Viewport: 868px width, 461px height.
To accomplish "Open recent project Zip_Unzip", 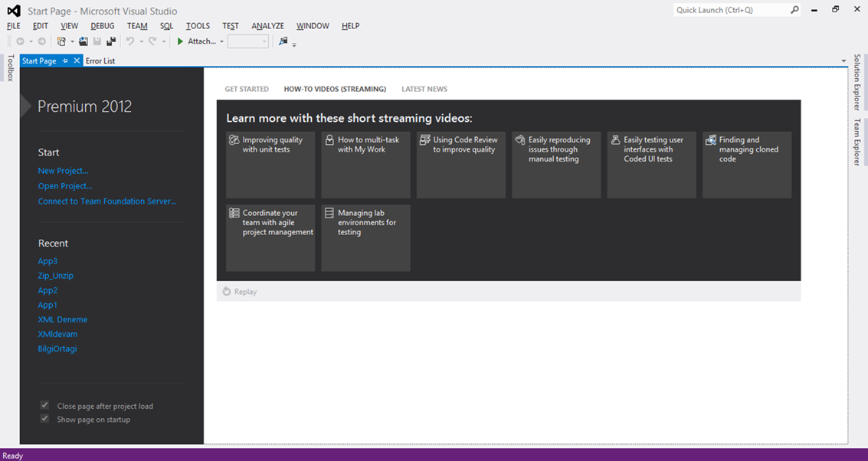I will pos(55,276).
